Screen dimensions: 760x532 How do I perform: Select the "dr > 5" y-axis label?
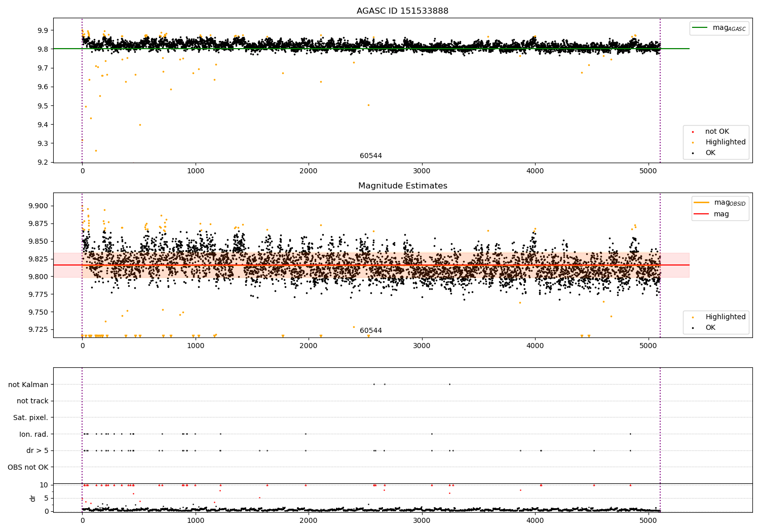(x=37, y=450)
